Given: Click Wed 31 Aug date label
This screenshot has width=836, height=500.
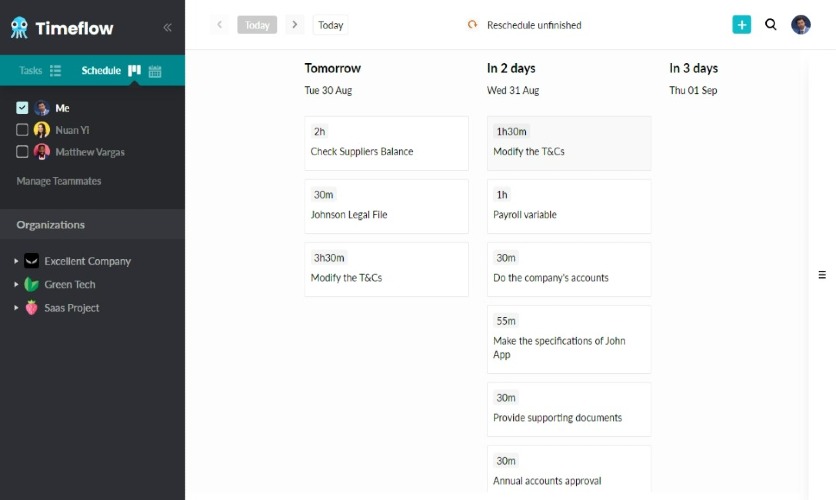Looking at the screenshot, I should tap(513, 90).
